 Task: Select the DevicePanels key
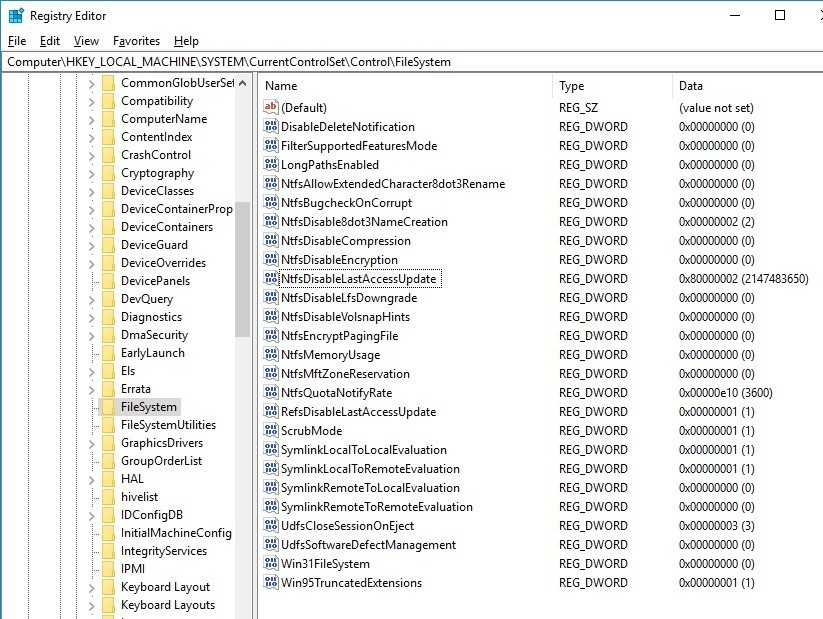click(x=155, y=281)
